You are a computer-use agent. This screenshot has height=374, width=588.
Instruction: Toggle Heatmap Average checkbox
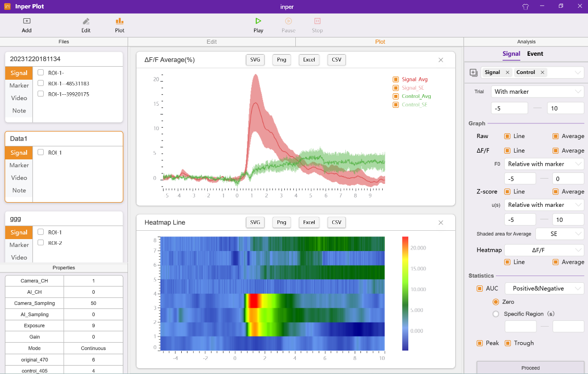coord(556,262)
